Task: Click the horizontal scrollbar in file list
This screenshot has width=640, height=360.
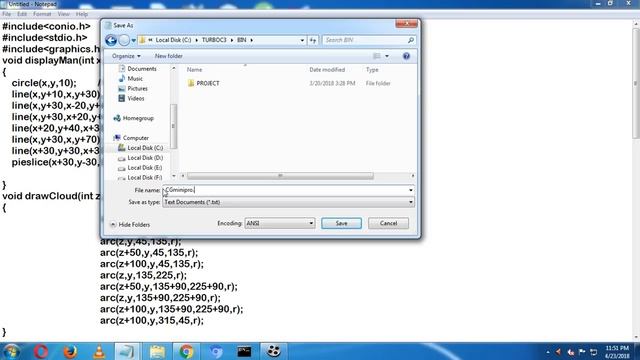Action: [x=280, y=176]
